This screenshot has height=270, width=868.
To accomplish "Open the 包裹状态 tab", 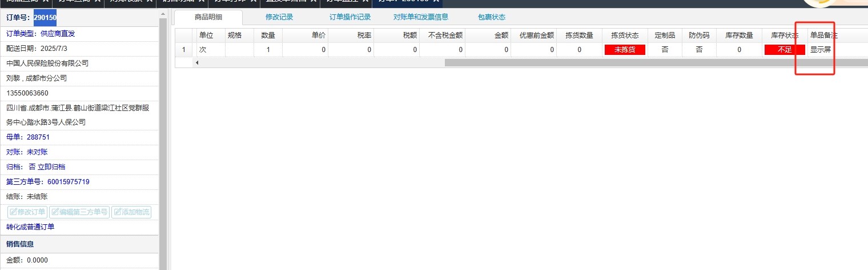I will tap(492, 17).
